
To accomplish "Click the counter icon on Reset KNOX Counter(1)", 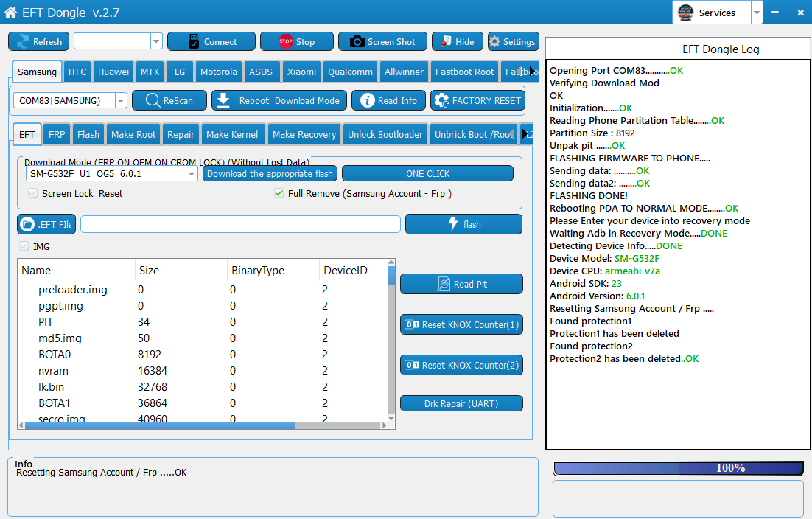I will pos(412,324).
